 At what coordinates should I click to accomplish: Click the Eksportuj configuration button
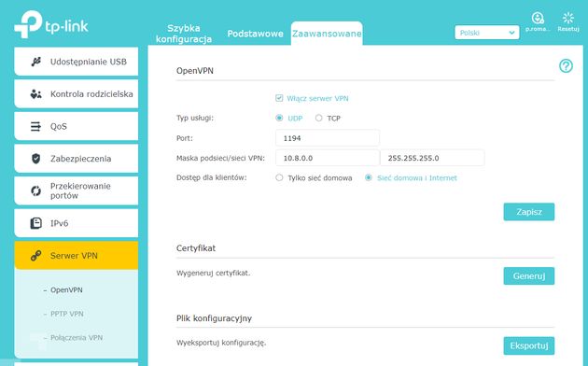pyautogui.click(x=529, y=345)
